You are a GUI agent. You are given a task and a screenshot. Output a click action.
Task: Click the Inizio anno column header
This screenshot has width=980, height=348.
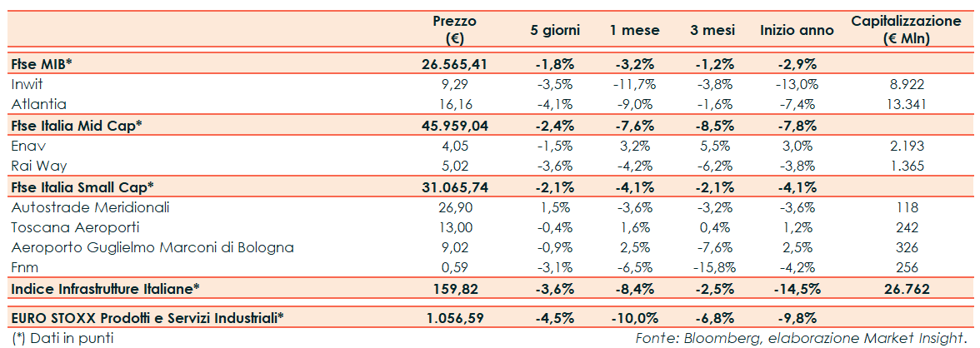pos(797,30)
